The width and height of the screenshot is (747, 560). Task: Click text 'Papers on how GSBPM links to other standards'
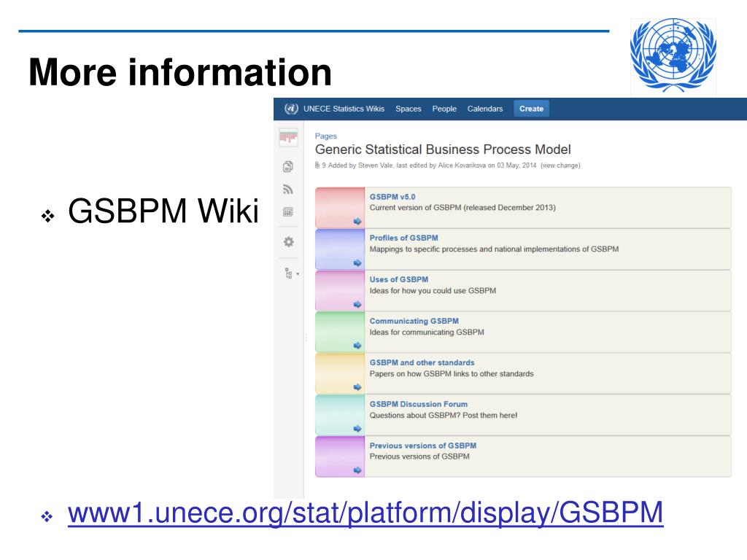(x=452, y=374)
